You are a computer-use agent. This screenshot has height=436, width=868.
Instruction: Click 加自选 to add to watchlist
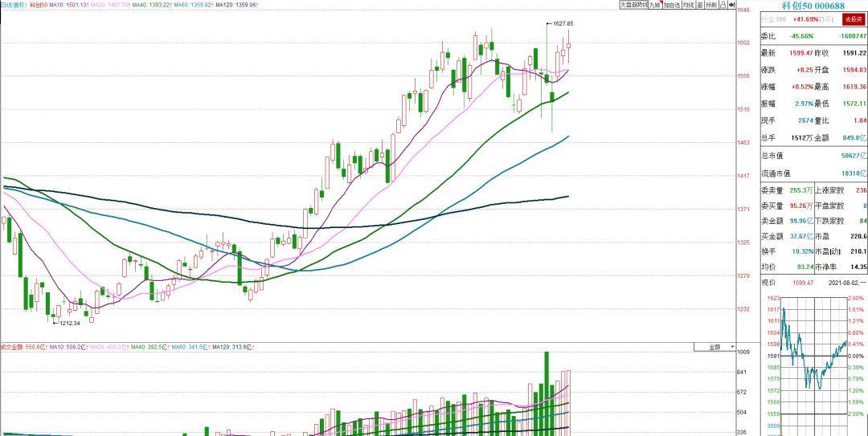672,5
